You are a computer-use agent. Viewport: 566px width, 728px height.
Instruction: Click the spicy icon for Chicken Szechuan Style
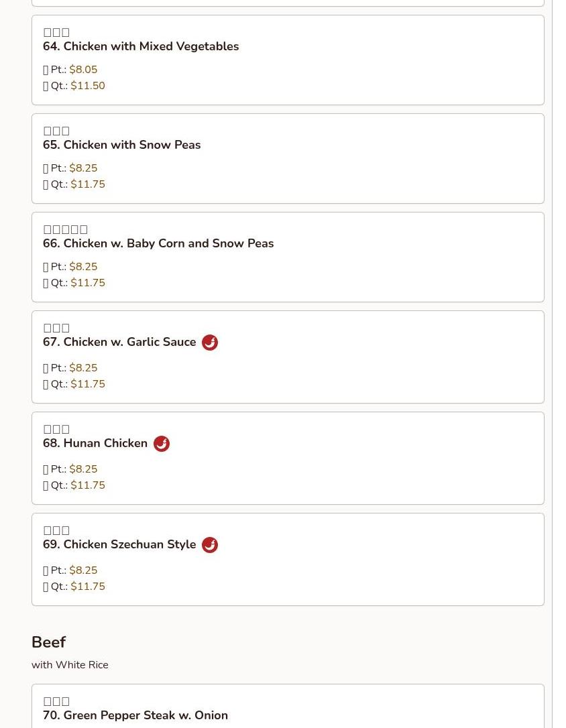point(210,545)
